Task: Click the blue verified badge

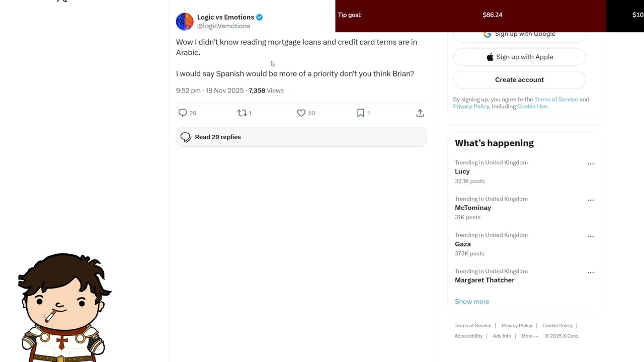Action: coord(260,17)
